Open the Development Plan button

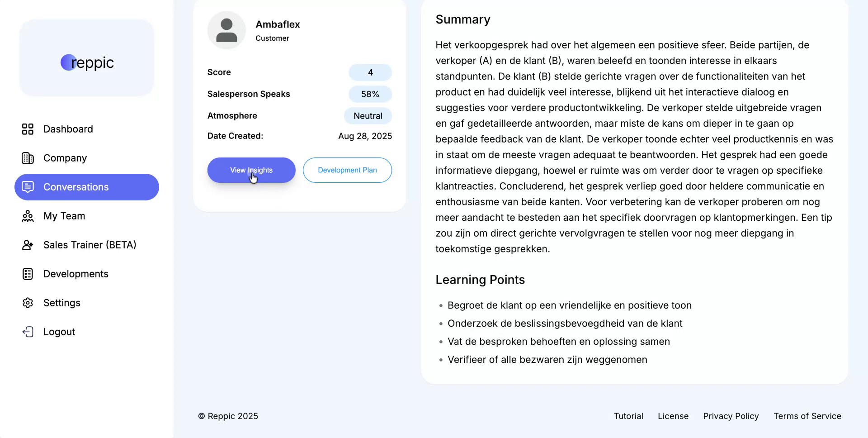[x=347, y=170]
